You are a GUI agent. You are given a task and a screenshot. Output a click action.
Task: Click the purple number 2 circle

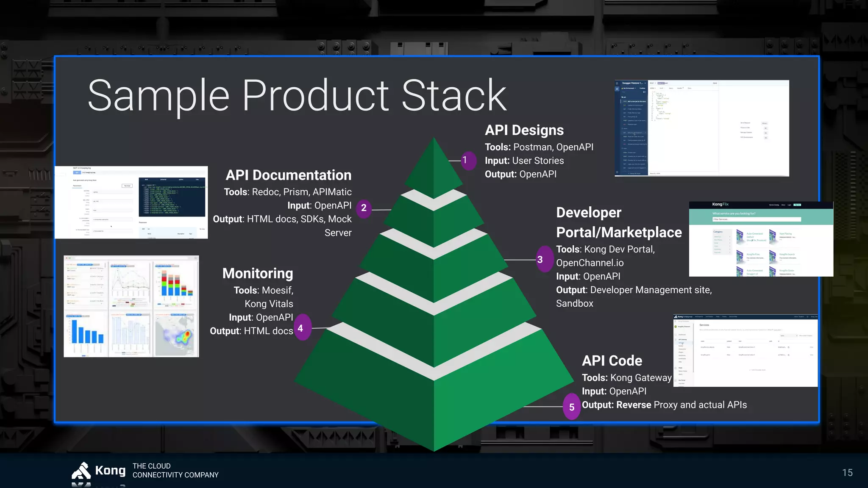coord(364,208)
